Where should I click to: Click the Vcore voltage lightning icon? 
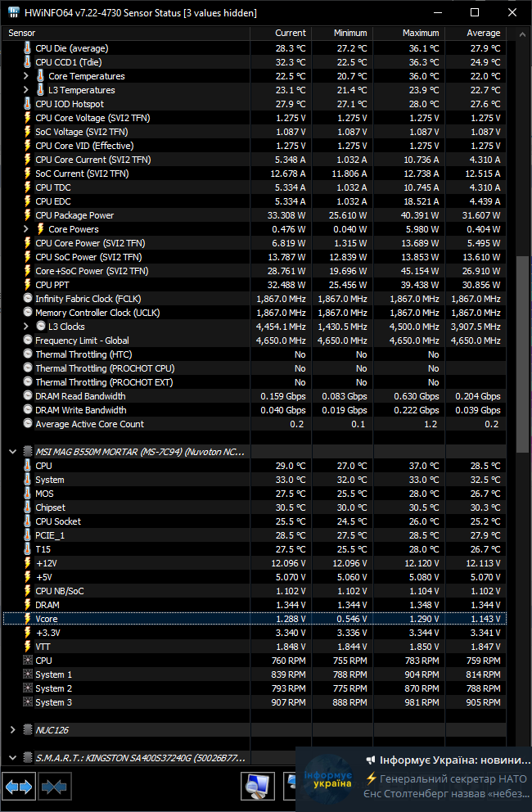[27, 619]
